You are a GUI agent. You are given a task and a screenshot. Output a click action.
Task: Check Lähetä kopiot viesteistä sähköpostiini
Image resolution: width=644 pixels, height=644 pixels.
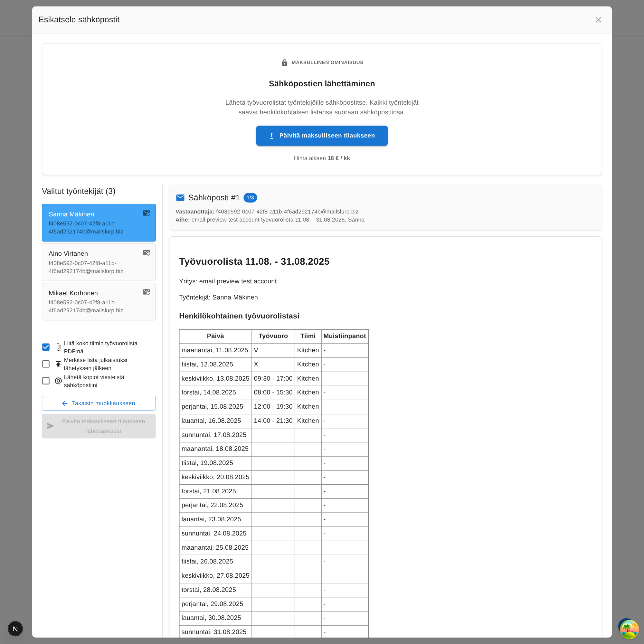pyautogui.click(x=46, y=381)
